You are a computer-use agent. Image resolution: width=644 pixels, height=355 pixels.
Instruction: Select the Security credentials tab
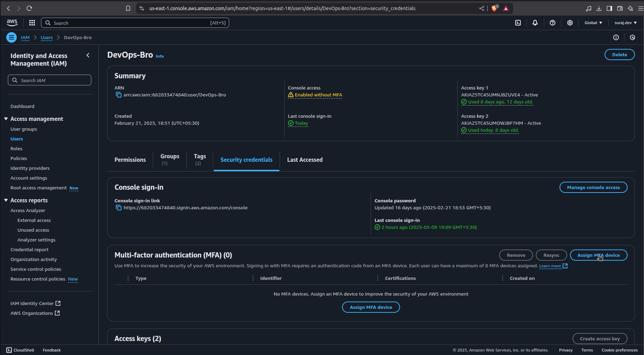pos(246,160)
